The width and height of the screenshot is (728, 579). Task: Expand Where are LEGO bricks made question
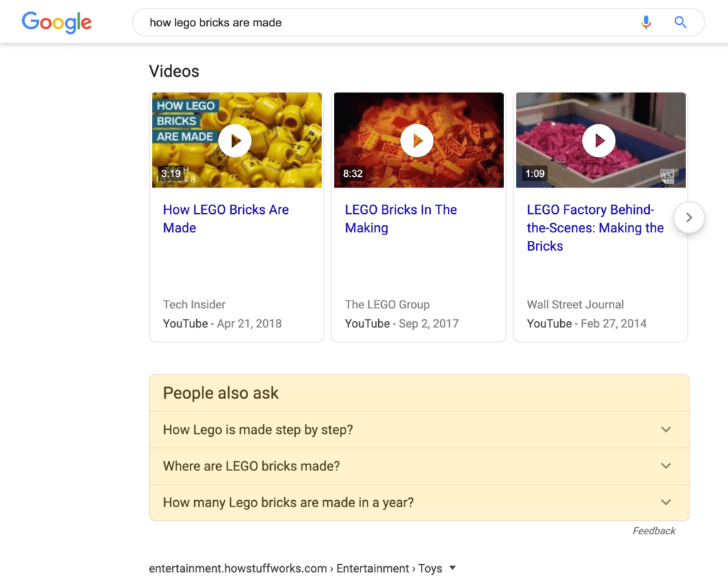(419, 466)
